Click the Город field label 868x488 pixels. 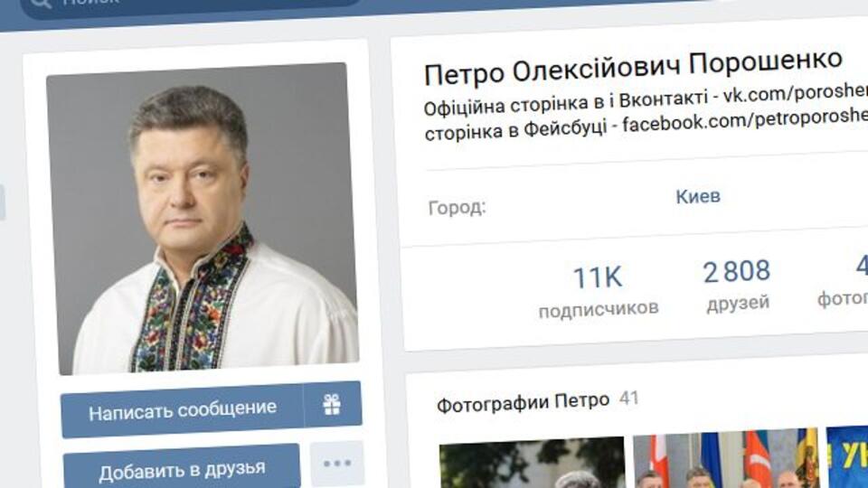click(x=458, y=208)
